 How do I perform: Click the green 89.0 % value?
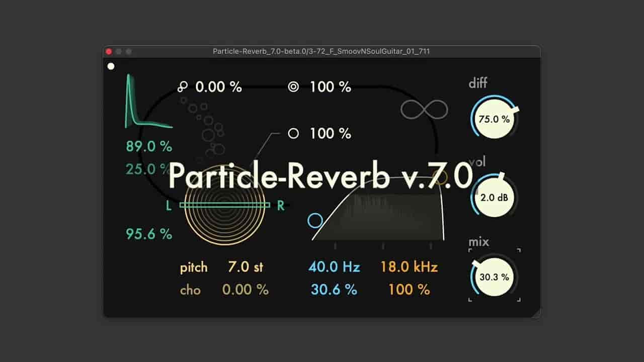[149, 147]
